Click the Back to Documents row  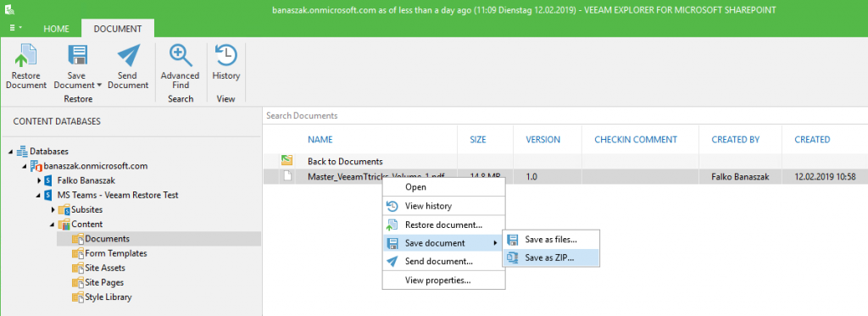tap(565, 162)
